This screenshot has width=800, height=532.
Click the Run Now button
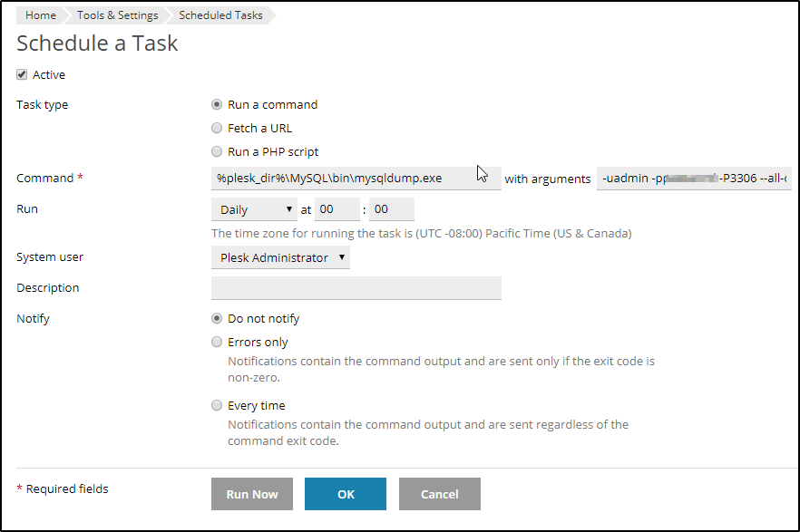point(252,494)
